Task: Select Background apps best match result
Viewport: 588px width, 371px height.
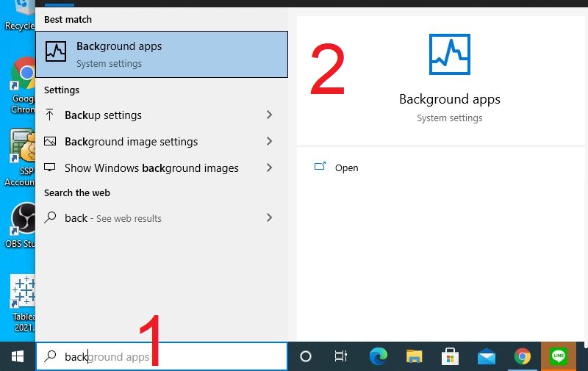Action: coord(162,54)
